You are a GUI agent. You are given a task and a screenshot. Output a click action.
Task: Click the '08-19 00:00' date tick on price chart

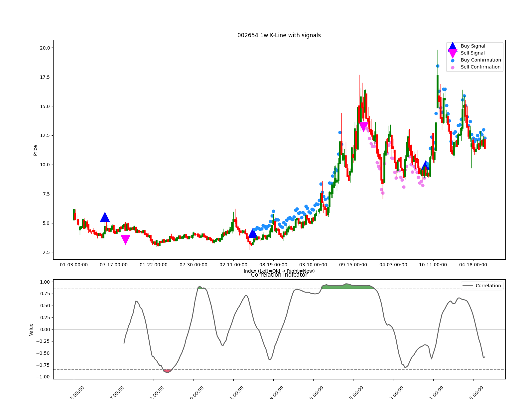pyautogui.click(x=273, y=265)
